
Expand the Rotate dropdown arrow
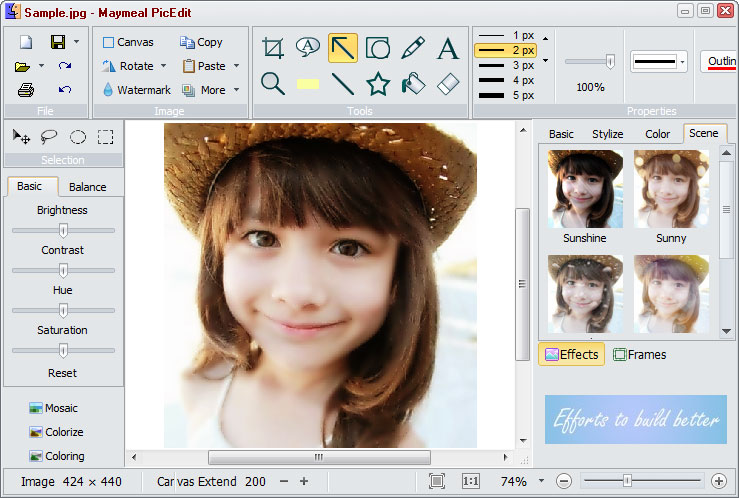(x=163, y=66)
